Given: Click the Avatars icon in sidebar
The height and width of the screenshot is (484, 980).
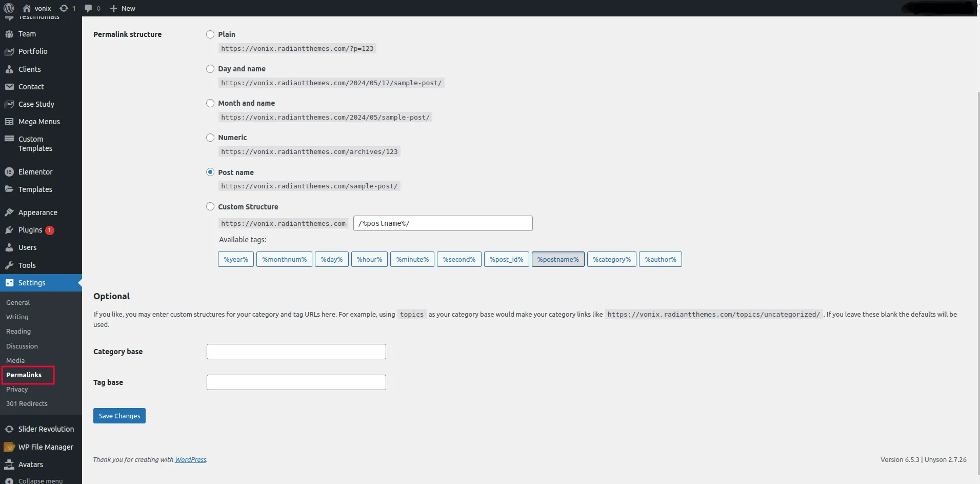Looking at the screenshot, I should click(9, 464).
